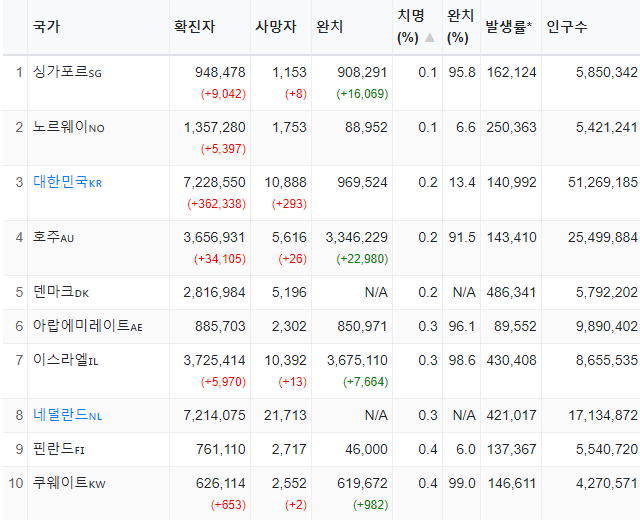640x520 pixels.
Task: Sort table by 인구수 column header
Action: pos(567,27)
